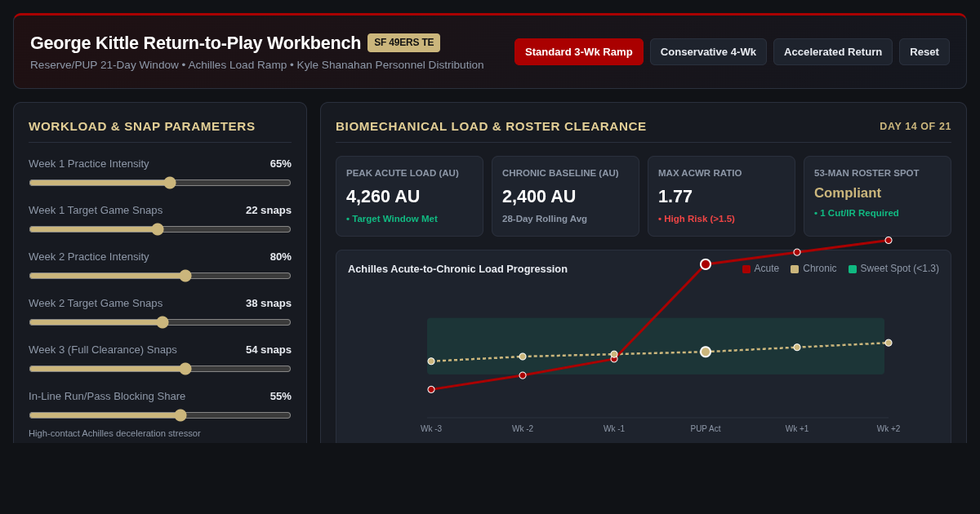Apply the Conservative 4-Wk preset

(708, 51)
